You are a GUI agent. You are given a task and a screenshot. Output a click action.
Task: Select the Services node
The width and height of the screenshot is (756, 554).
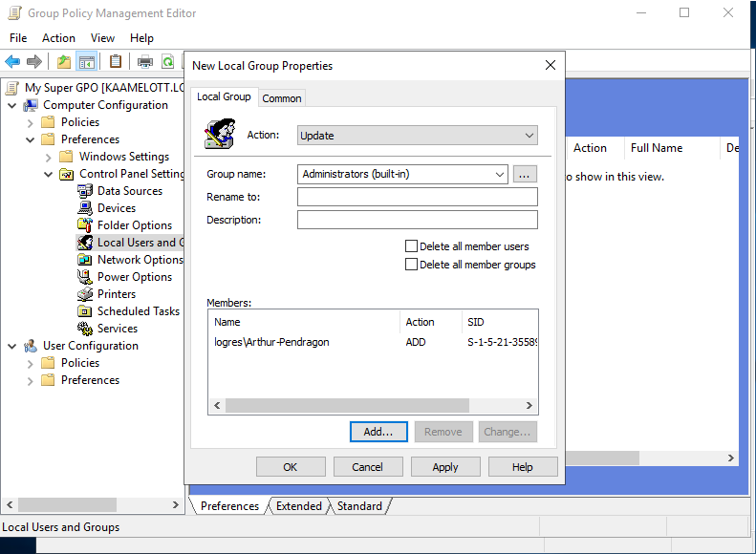point(117,329)
